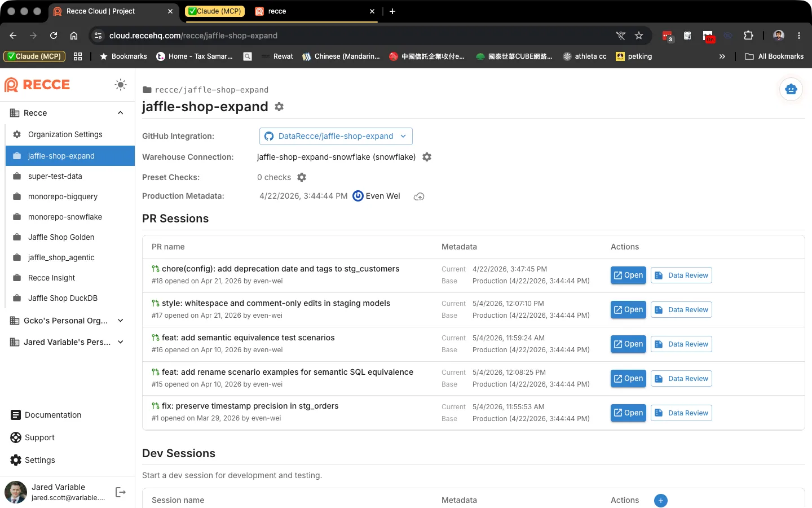Viewport: 812px width, 508px height.
Task: Log out using the sign-out icon
Action: point(120,492)
